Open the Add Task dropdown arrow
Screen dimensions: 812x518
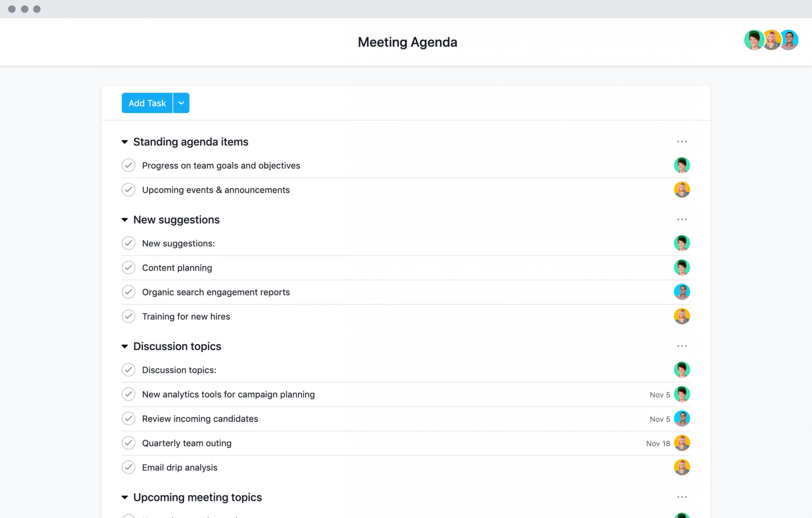coord(181,103)
